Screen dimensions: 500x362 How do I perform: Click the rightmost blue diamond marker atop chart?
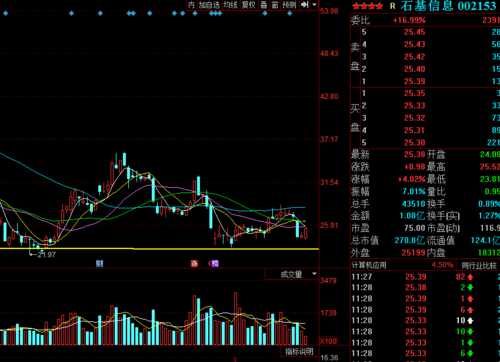[289, 14]
